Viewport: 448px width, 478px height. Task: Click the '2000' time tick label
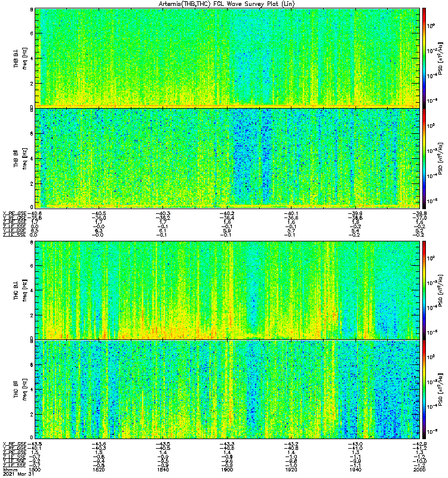pos(419,470)
